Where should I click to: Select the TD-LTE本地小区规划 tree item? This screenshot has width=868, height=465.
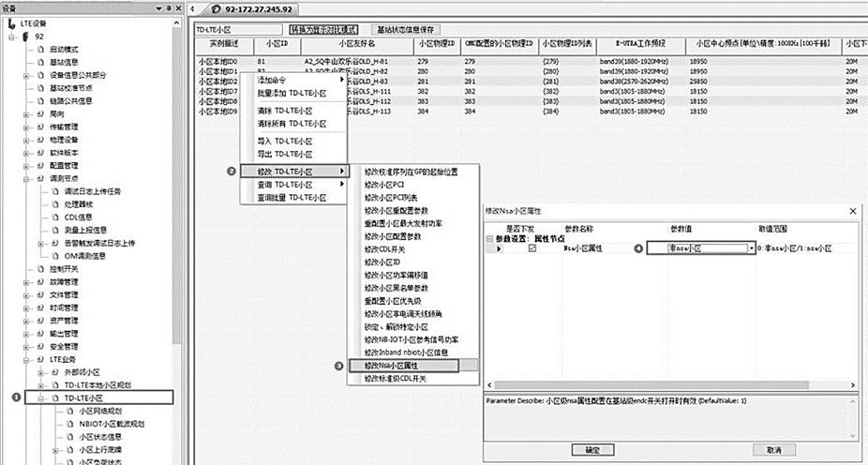[97, 384]
